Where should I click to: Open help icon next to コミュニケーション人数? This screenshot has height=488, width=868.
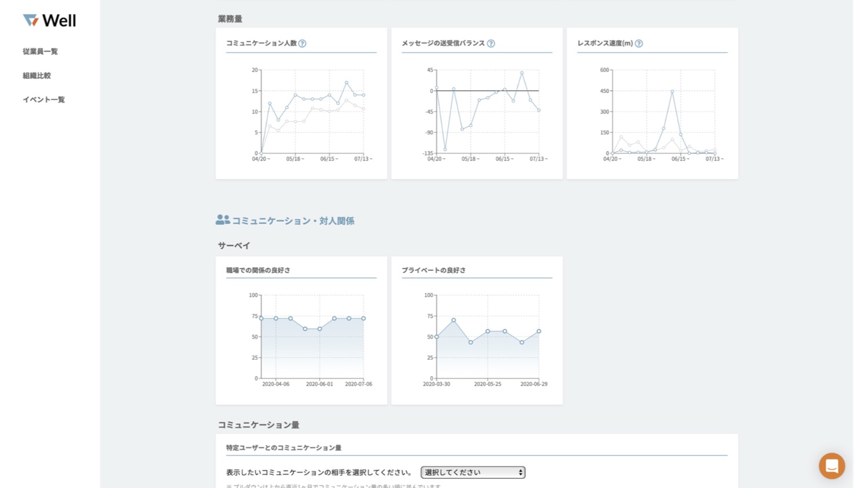[x=302, y=43]
